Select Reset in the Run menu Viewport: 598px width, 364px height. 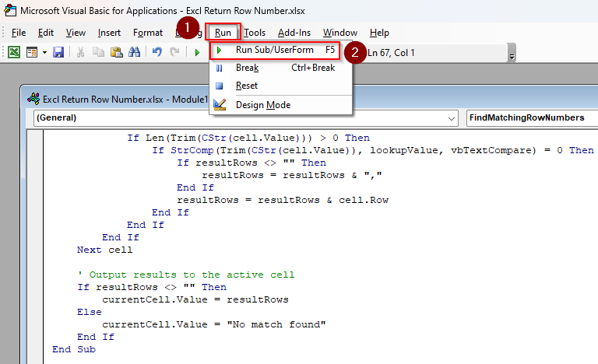(x=280, y=86)
